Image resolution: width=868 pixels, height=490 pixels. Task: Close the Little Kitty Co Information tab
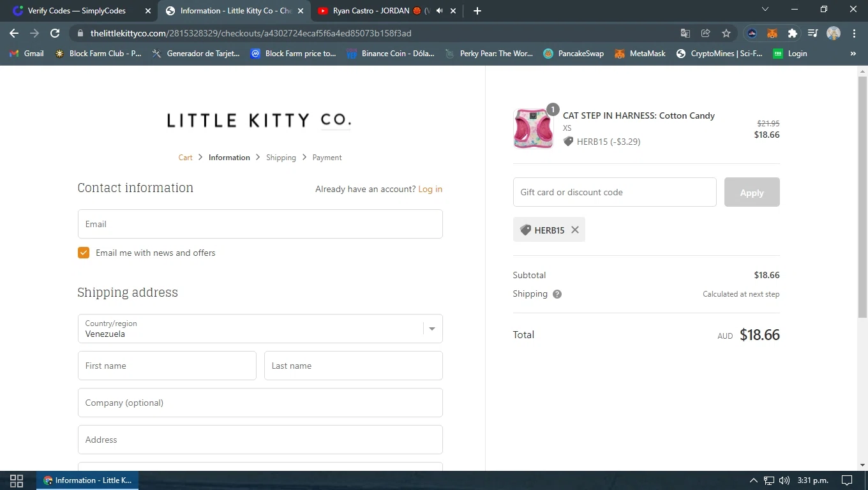point(301,11)
